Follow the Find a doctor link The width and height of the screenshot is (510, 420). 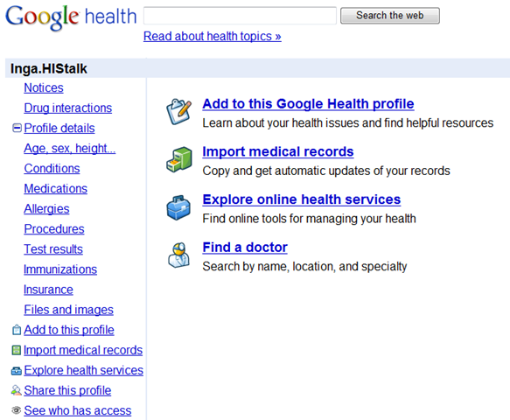(245, 248)
